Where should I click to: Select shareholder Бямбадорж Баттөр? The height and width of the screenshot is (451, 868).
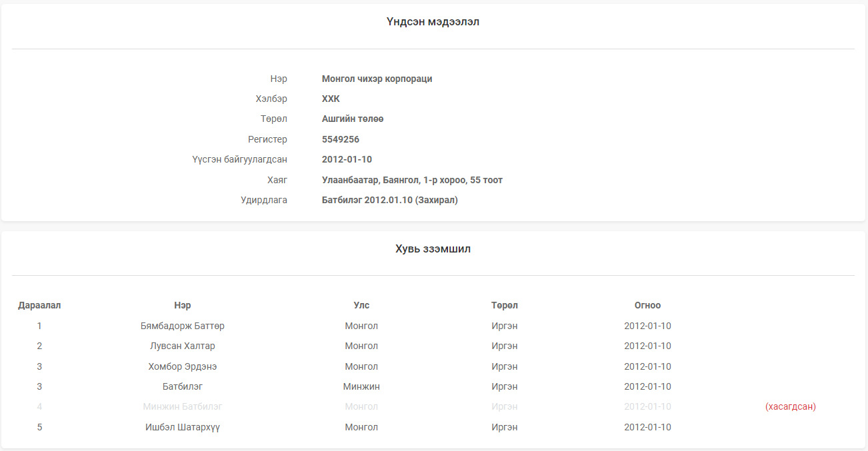click(182, 326)
